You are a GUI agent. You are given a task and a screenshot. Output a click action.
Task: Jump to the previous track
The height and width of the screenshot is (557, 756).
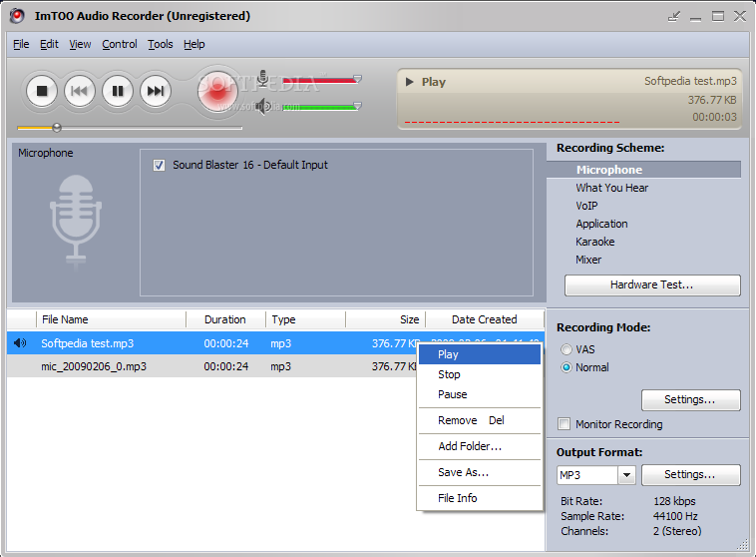80,91
